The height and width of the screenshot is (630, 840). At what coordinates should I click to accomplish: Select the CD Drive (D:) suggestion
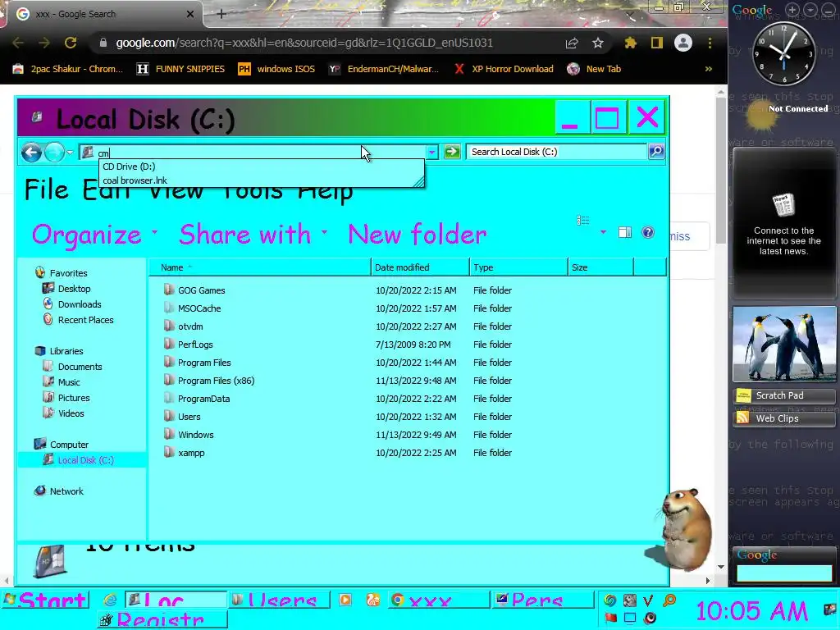pyautogui.click(x=129, y=167)
